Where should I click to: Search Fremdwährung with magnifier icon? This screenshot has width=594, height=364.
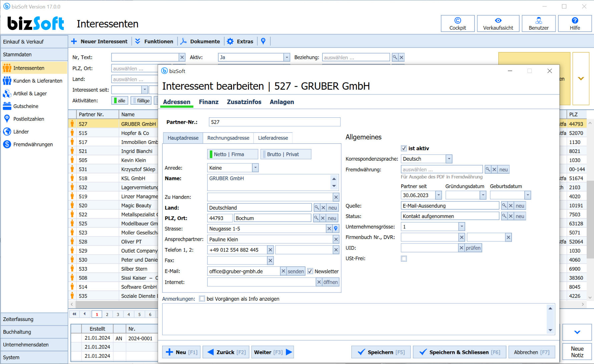point(488,169)
